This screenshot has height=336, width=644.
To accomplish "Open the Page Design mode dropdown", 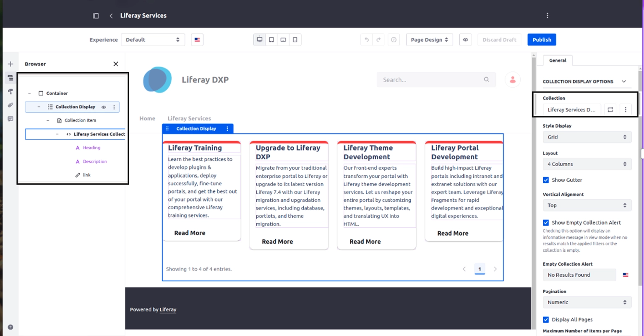I will pos(429,40).
